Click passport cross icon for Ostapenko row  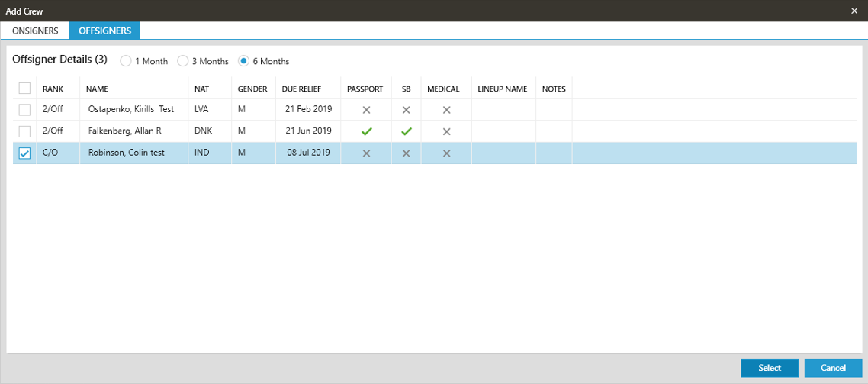click(366, 110)
